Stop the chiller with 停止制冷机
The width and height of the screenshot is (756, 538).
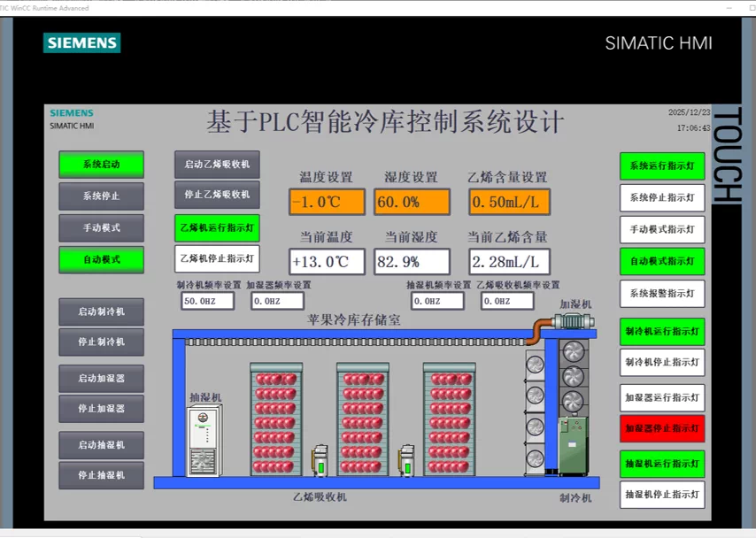[x=101, y=342]
